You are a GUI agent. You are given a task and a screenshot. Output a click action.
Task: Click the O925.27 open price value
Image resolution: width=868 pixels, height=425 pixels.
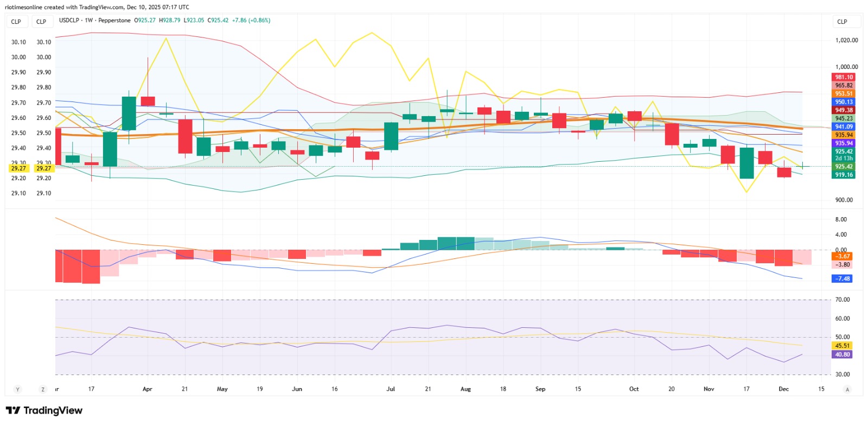(145, 21)
